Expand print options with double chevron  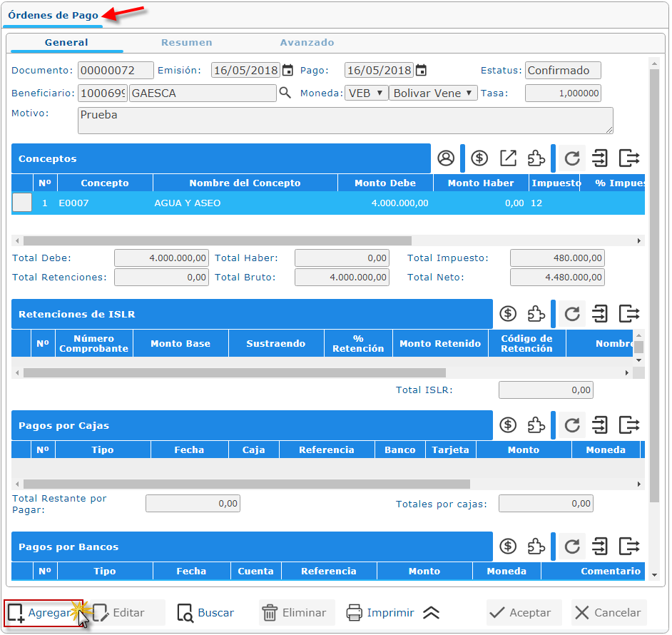(x=432, y=613)
